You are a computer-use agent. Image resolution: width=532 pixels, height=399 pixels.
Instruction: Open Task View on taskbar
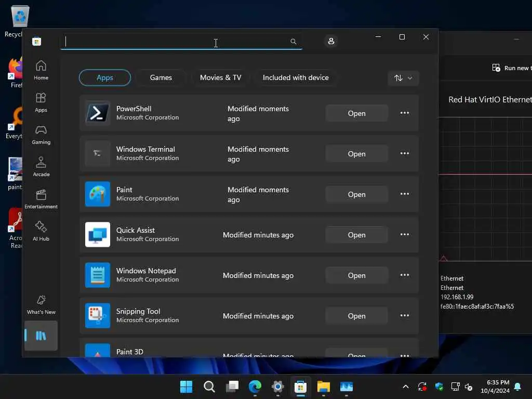tap(232, 387)
